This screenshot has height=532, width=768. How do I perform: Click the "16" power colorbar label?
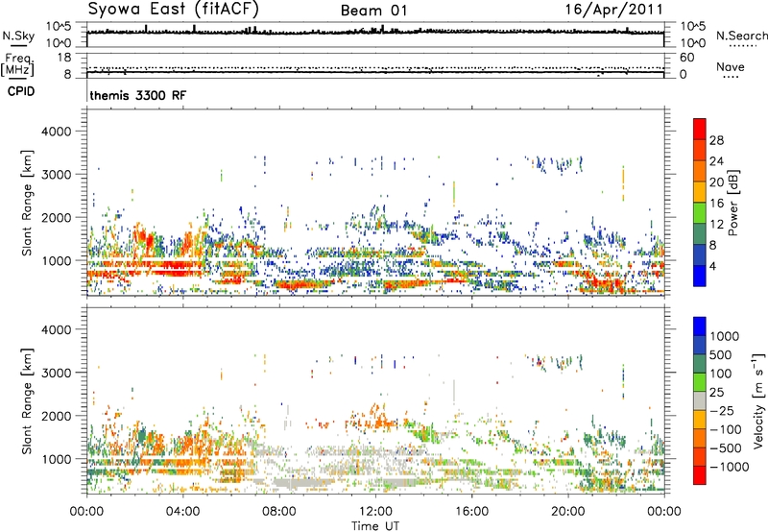tap(716, 204)
